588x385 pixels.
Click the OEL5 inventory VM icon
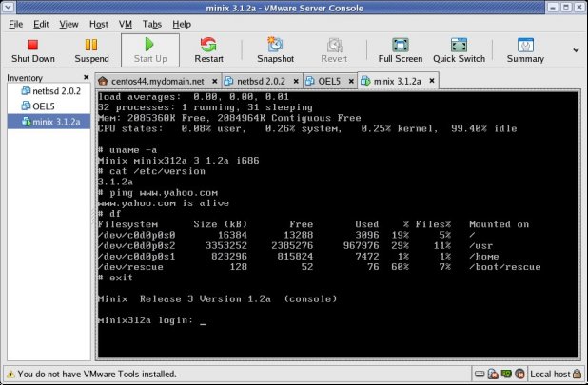[x=26, y=106]
